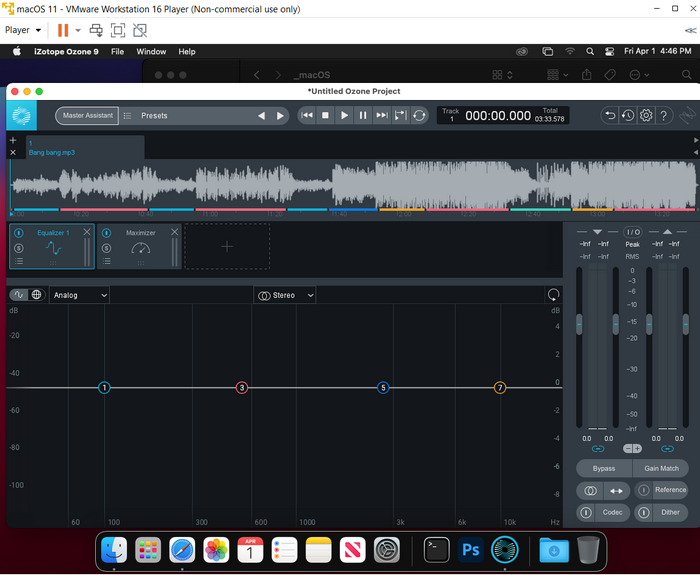
Task: Click the I/O meter options button
Action: tap(633, 232)
